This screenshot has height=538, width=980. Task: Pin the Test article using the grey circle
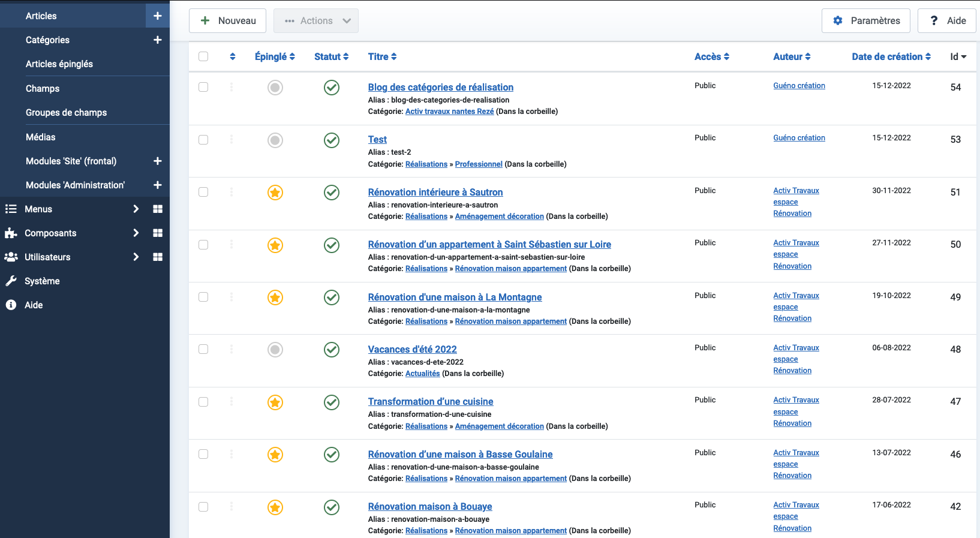point(275,140)
